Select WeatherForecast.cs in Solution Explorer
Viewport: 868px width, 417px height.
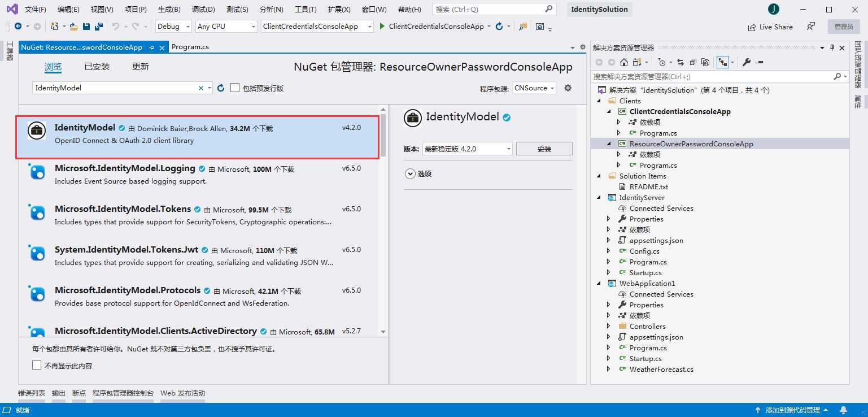coord(661,369)
